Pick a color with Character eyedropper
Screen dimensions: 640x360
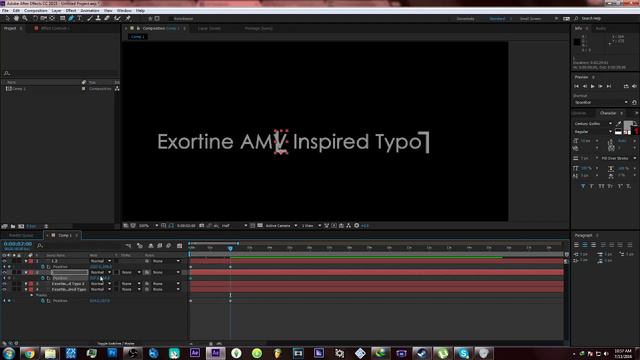click(x=618, y=123)
